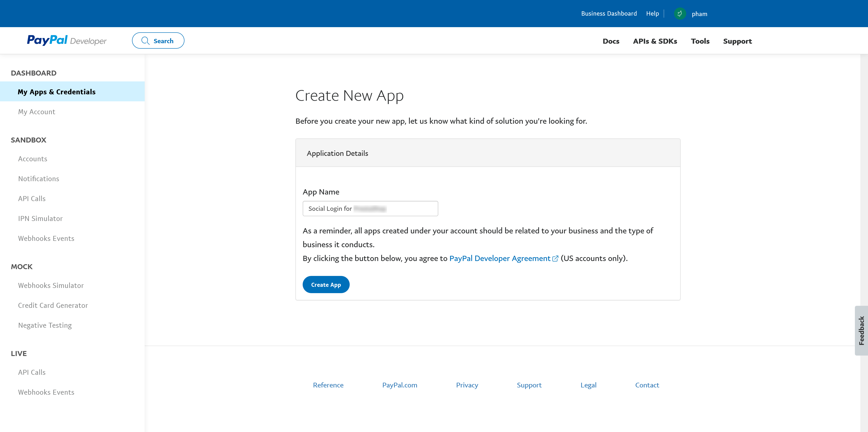The image size is (868, 432).
Task: Open Negative Testing
Action: pos(45,325)
